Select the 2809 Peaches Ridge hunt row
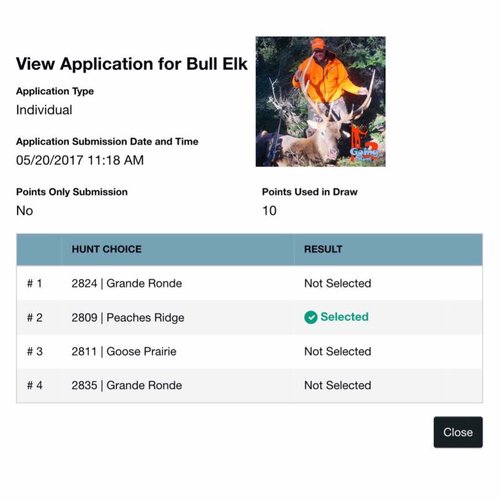Image resolution: width=500 pixels, height=500 pixels. click(x=249, y=317)
